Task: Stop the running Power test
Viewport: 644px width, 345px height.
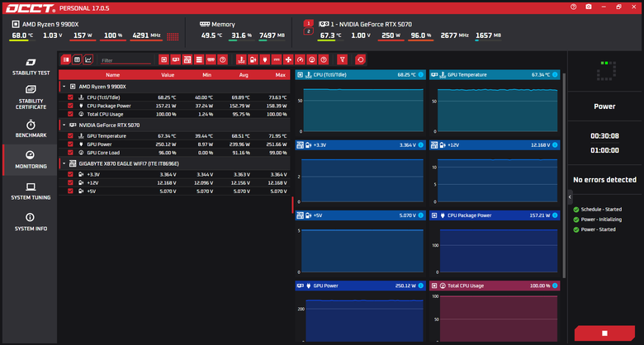Action: click(x=604, y=333)
